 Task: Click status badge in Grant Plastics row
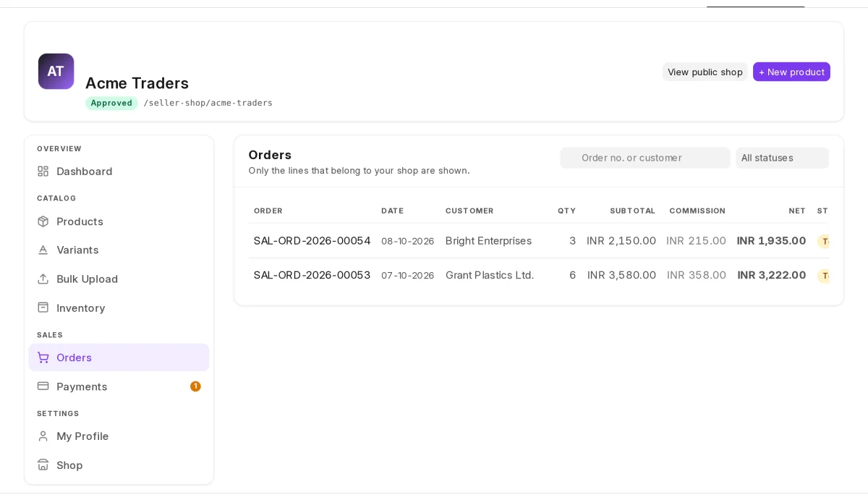(x=824, y=276)
